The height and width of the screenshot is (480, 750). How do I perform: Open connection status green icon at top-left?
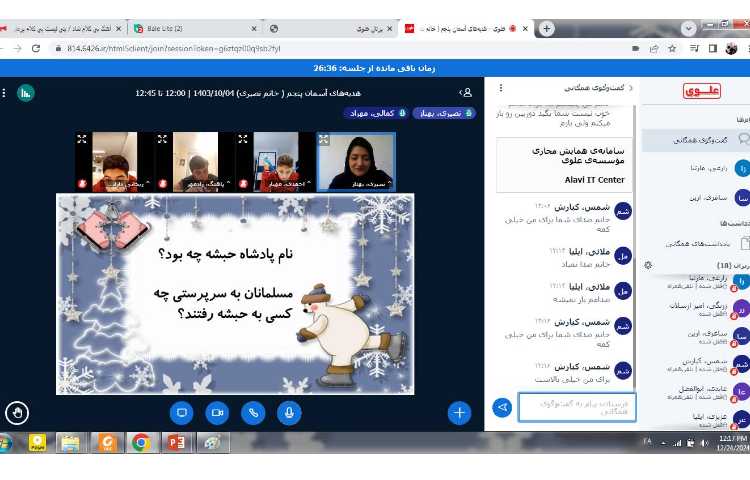[x=26, y=92]
